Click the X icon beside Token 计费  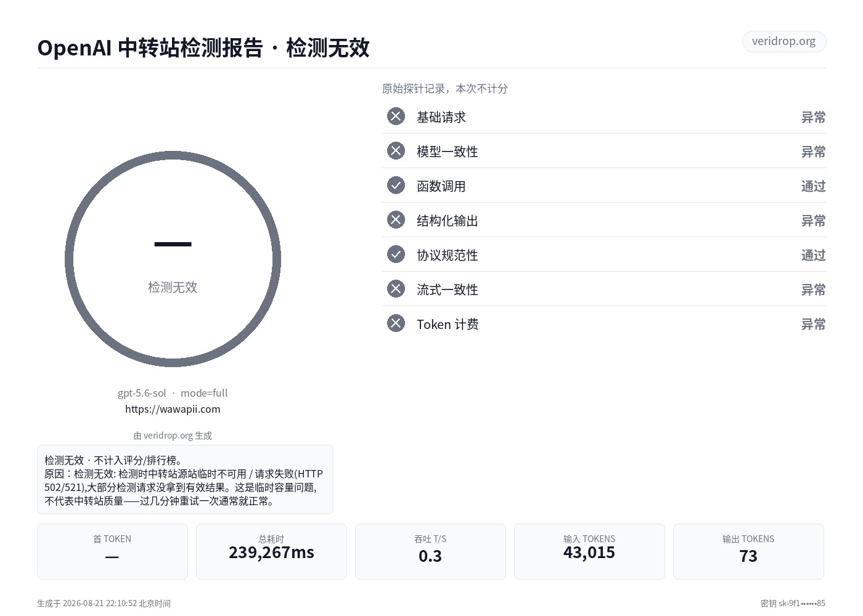(x=396, y=323)
